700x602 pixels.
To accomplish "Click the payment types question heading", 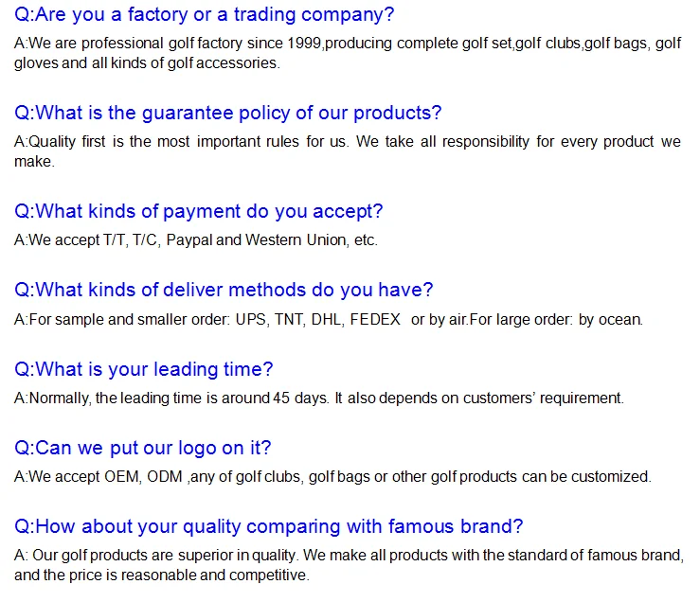I will tap(199, 211).
